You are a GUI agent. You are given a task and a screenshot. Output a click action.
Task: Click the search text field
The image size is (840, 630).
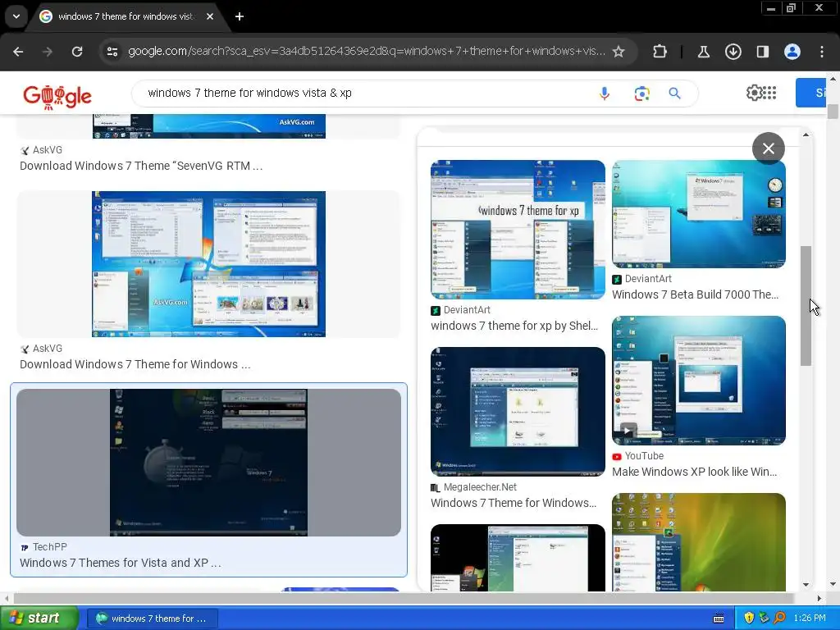point(364,94)
